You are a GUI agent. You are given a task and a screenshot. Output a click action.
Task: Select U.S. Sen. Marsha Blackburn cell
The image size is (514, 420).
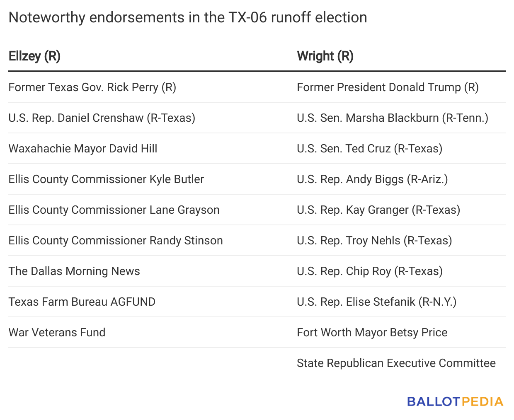coord(392,118)
